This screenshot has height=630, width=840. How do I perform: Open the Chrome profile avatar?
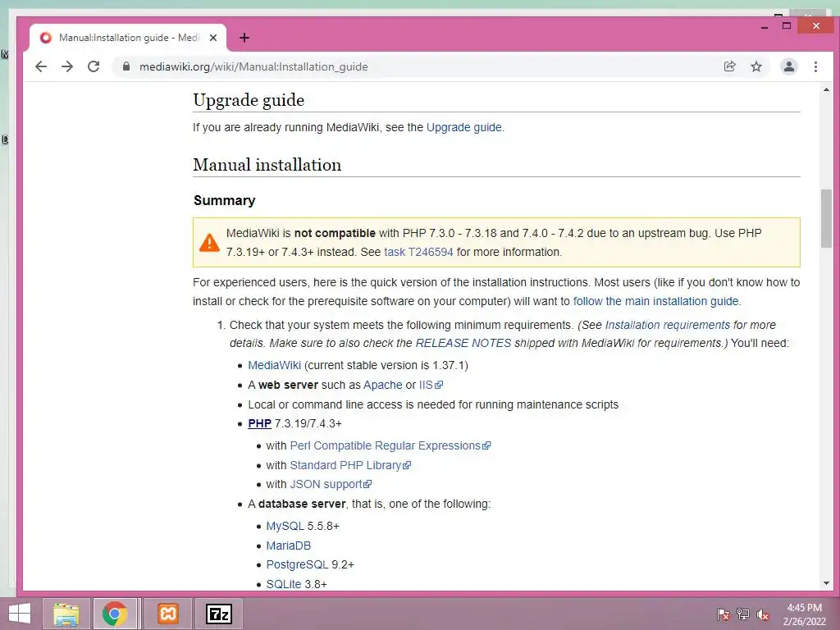(x=788, y=66)
